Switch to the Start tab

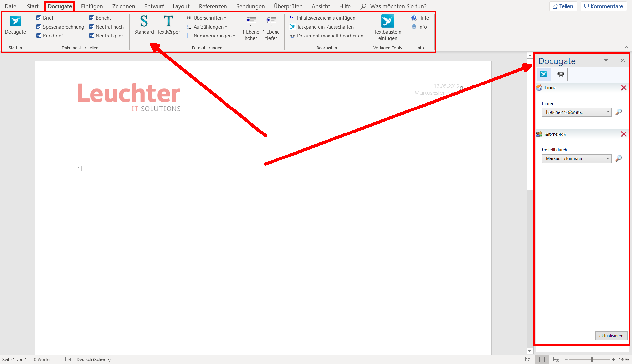pyautogui.click(x=33, y=6)
